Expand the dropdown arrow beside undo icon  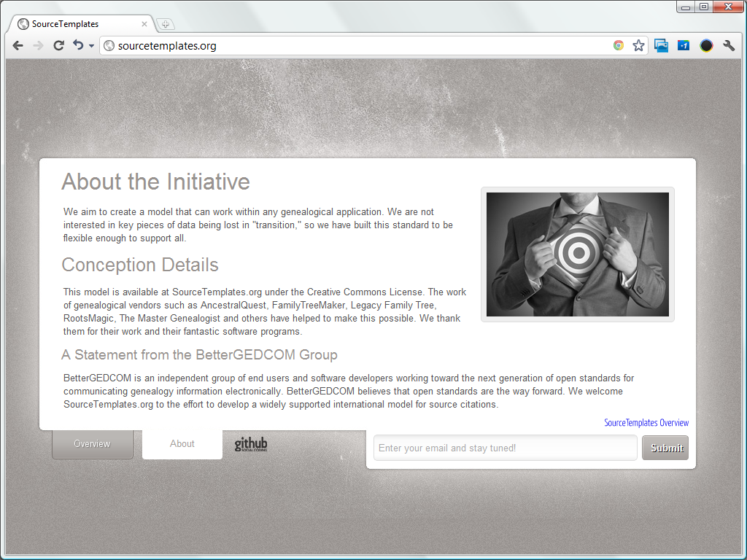(91, 47)
